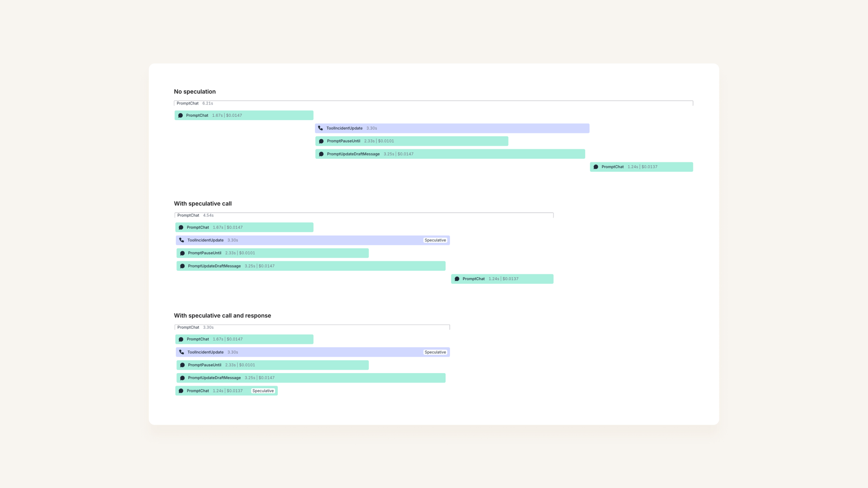Click chat icon on speculative PromptChat 1.24s bar in last section
868x488 pixels.
coord(181,391)
